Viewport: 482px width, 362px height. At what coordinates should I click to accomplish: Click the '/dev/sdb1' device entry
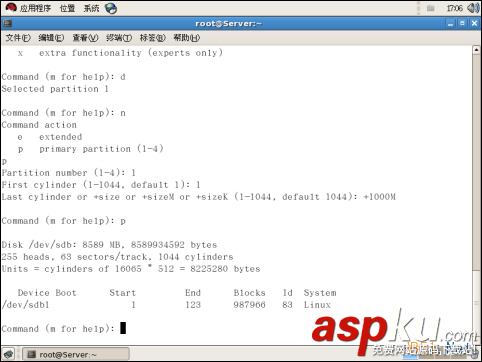point(25,305)
